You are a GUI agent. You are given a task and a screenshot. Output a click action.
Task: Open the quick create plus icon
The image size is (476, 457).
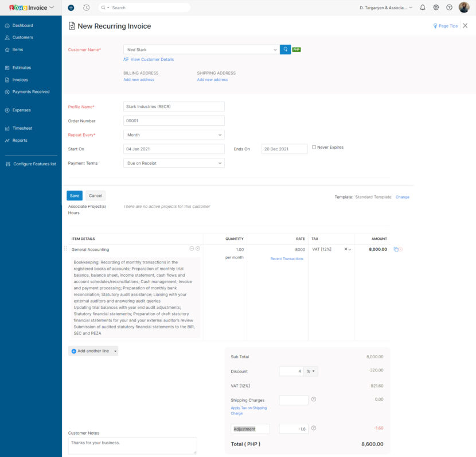(70, 7)
